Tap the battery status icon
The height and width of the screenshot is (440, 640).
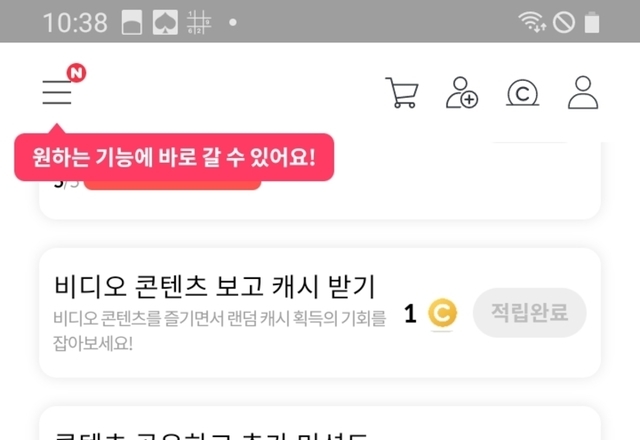point(592,22)
